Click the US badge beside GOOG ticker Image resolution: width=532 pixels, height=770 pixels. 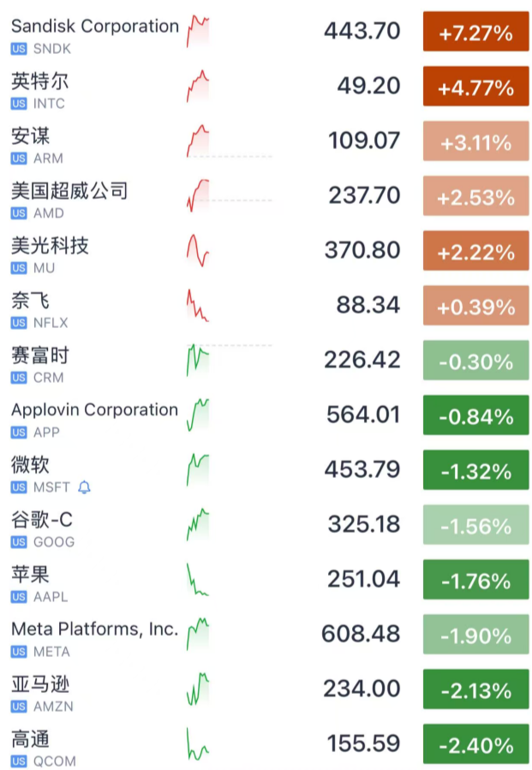click(19, 542)
